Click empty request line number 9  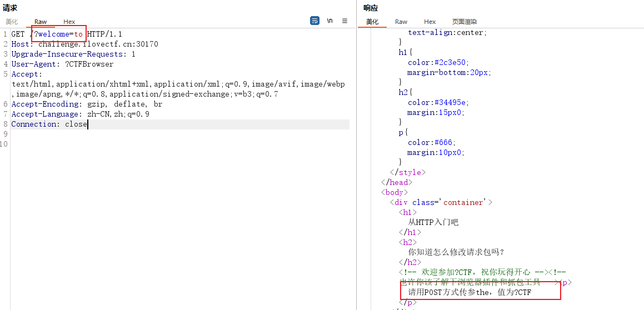(5, 134)
